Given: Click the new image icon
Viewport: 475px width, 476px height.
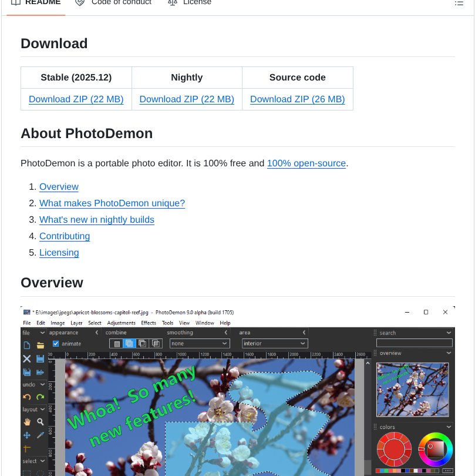Looking at the screenshot, I should coord(27,345).
